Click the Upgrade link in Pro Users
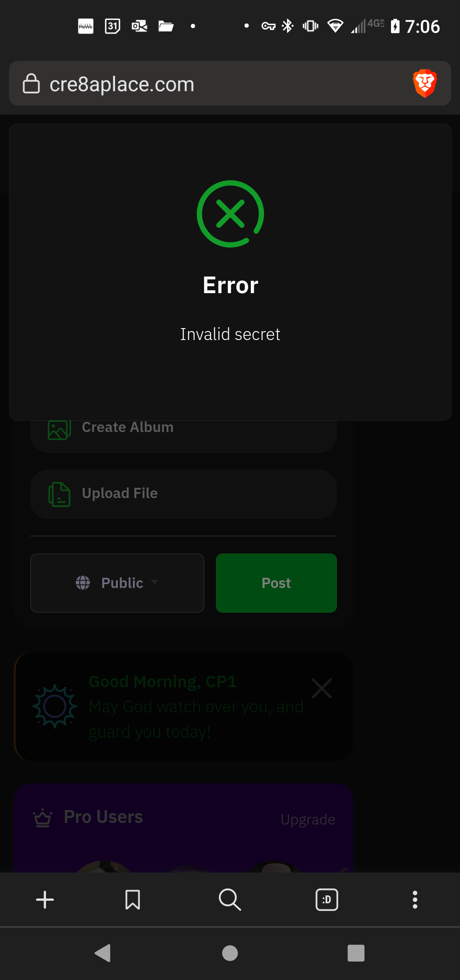This screenshot has width=460, height=980. point(308,819)
